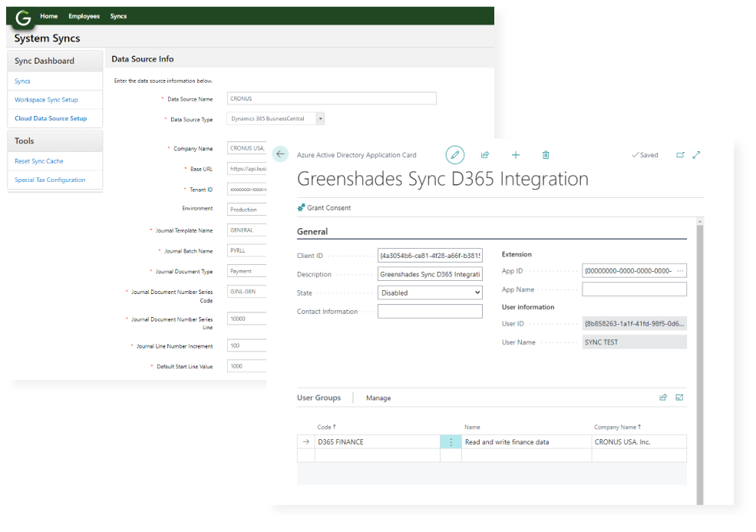The width and height of the screenshot is (756, 532).
Task: Open the Home menu
Action: [48, 16]
